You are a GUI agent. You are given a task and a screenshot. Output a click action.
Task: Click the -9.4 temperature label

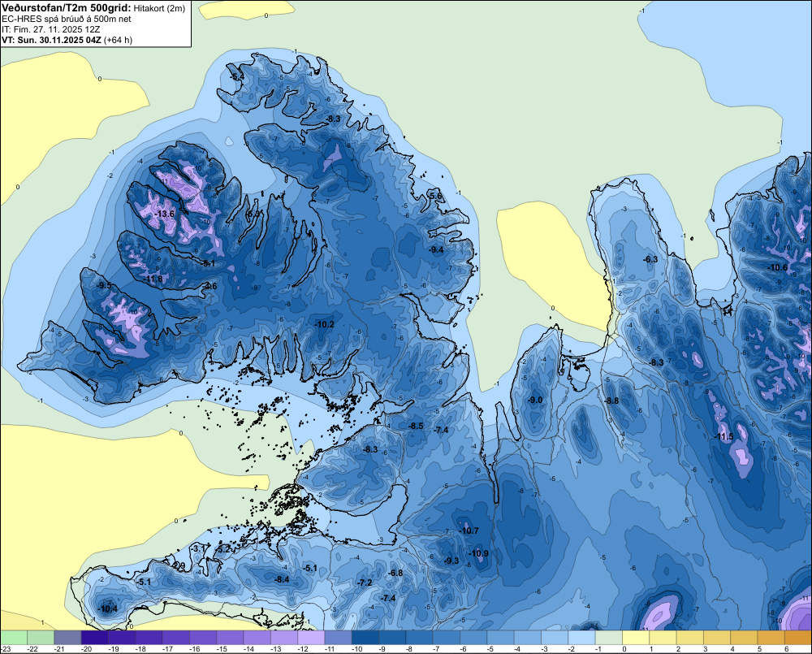(x=437, y=249)
